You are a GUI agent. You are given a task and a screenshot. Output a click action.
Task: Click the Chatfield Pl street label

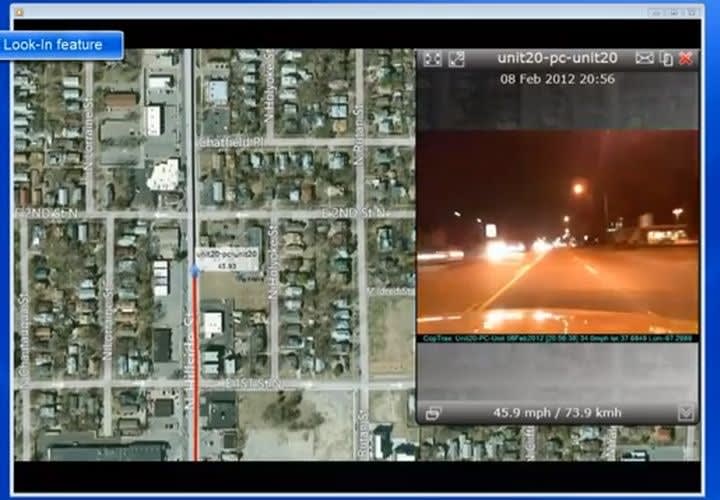pyautogui.click(x=229, y=142)
